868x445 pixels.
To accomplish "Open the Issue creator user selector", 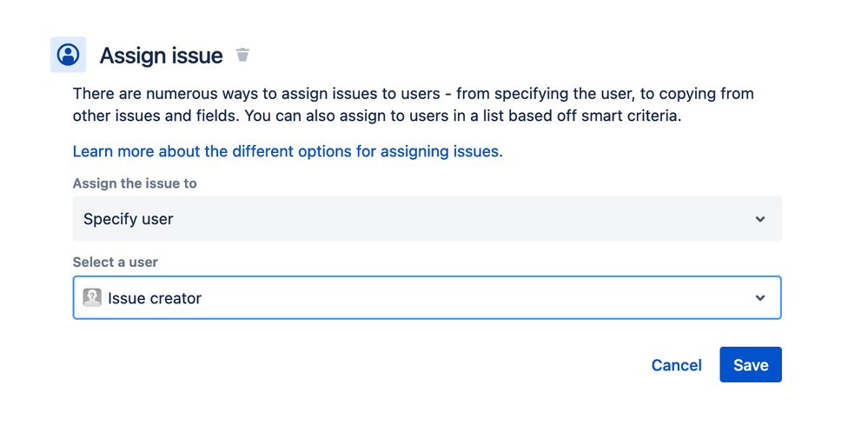I will 427,298.
